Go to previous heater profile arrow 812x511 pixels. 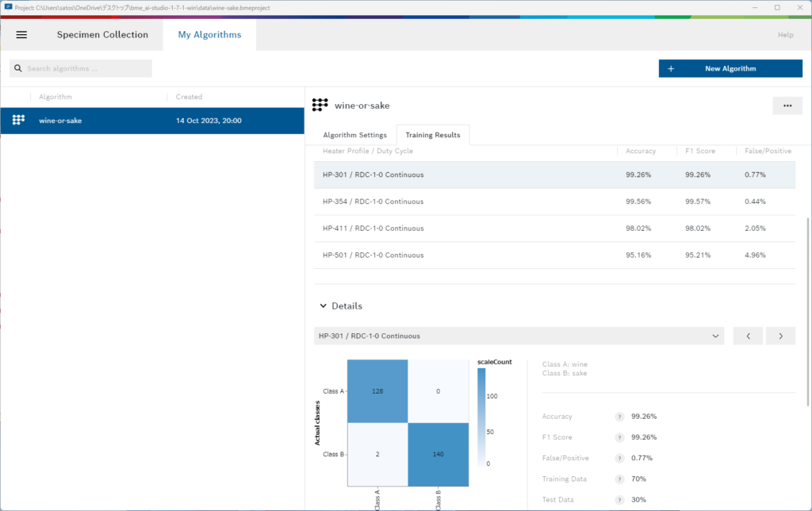tap(748, 336)
